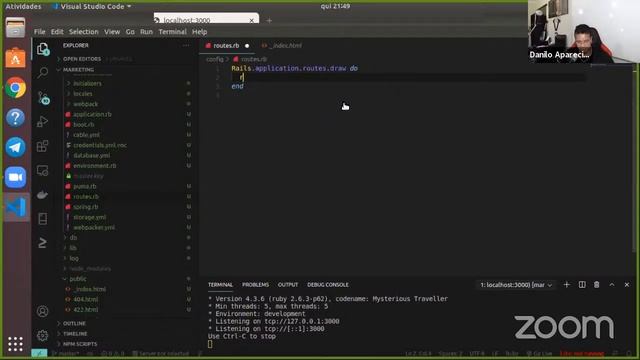Open the Run menu
Screen dimensions: 640x360
146,32
